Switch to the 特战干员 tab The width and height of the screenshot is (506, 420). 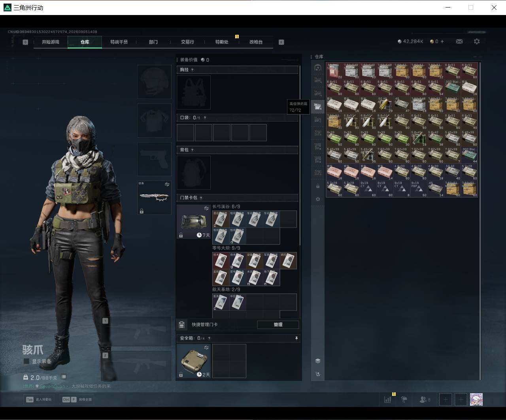click(x=119, y=42)
